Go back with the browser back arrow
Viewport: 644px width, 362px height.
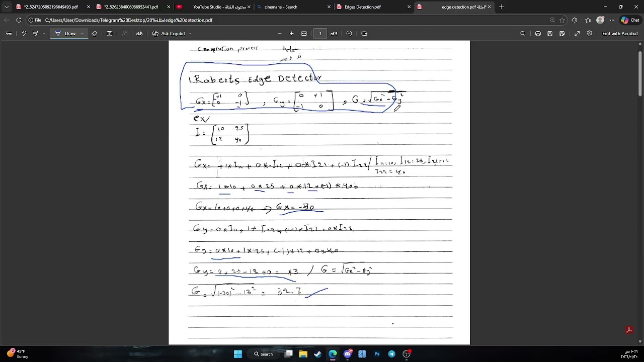pyautogui.click(x=7, y=20)
